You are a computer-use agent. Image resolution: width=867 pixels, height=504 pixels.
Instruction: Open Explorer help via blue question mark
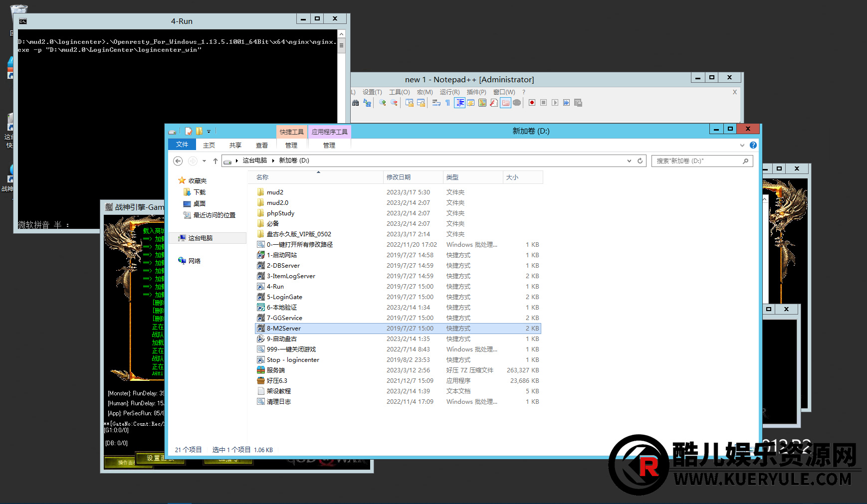pos(753,145)
